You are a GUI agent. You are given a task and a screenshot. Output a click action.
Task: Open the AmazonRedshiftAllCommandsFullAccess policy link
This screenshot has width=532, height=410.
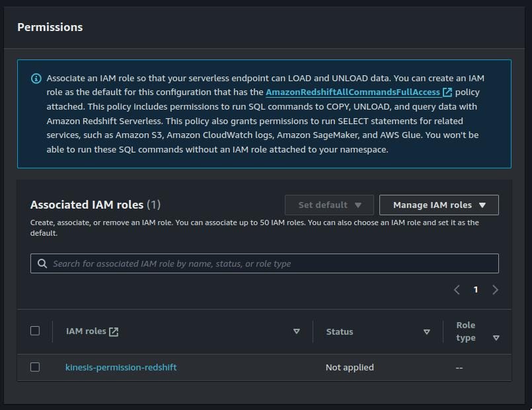click(353, 92)
